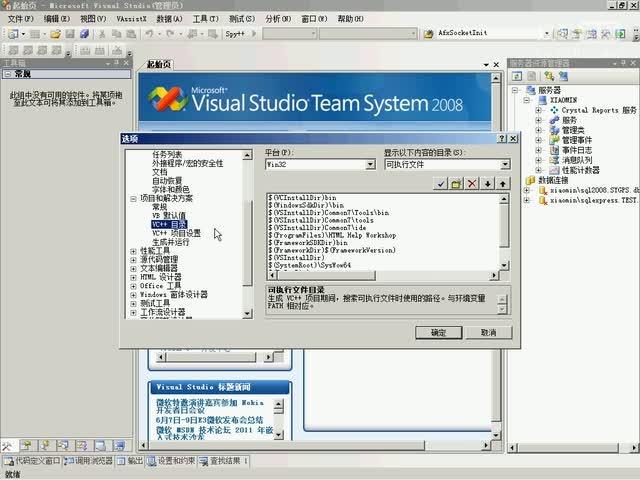Viewport: 640px width, 480px height.
Task: Click the Redo toolbar icon
Action: tap(170, 34)
